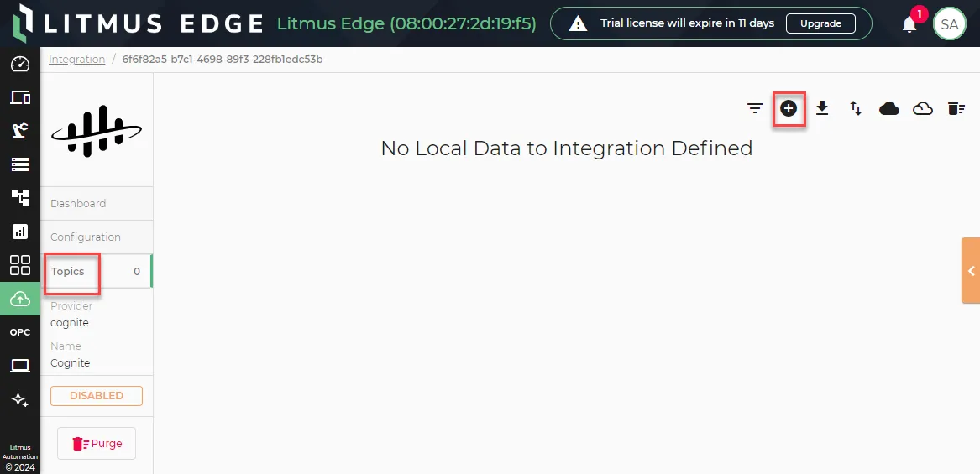Open notifications bell icon

point(909,24)
